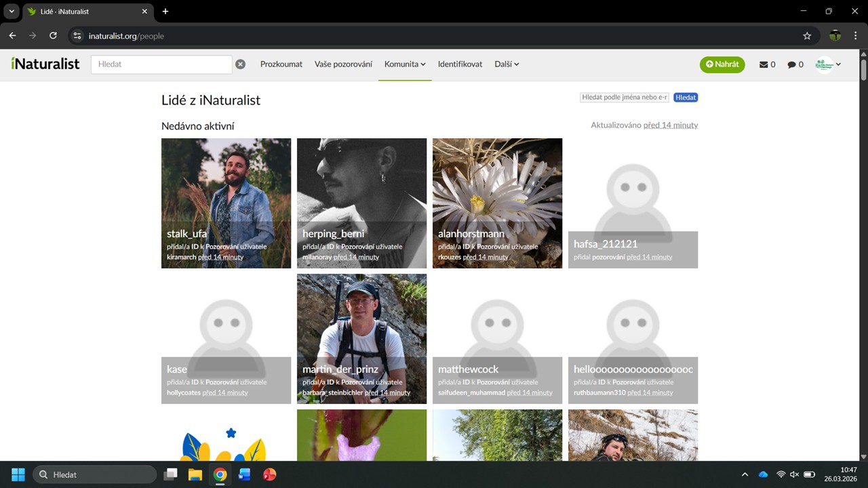The width and height of the screenshot is (868, 488).
Task: Click the blue Hledat search button
Action: (686, 98)
